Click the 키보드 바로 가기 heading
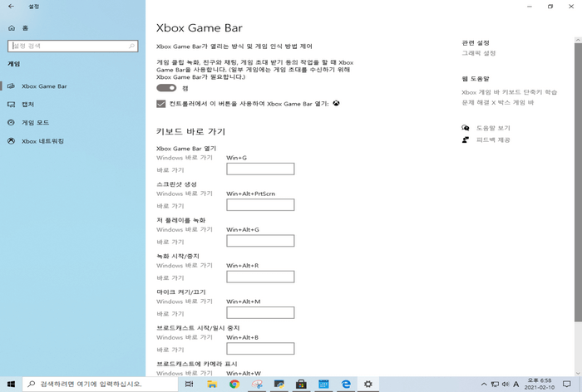 (190, 132)
